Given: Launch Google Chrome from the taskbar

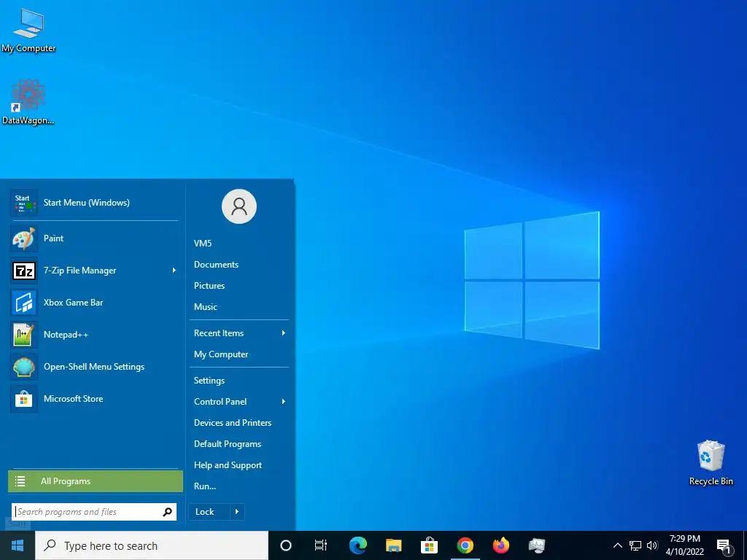Looking at the screenshot, I should coord(465,545).
